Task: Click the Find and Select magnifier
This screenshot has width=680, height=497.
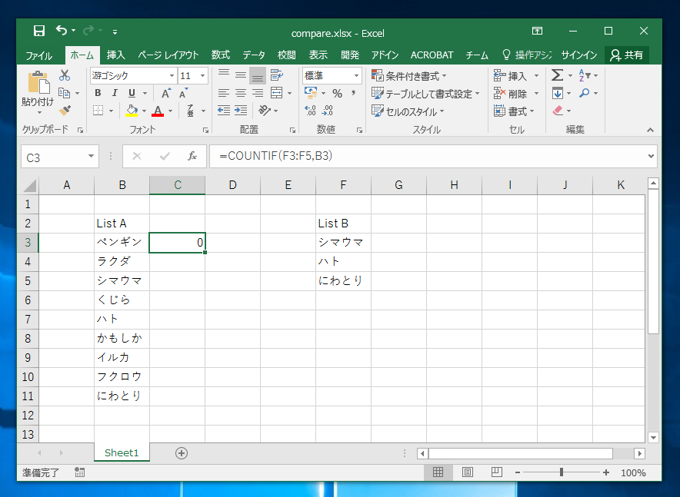Action: click(x=584, y=93)
